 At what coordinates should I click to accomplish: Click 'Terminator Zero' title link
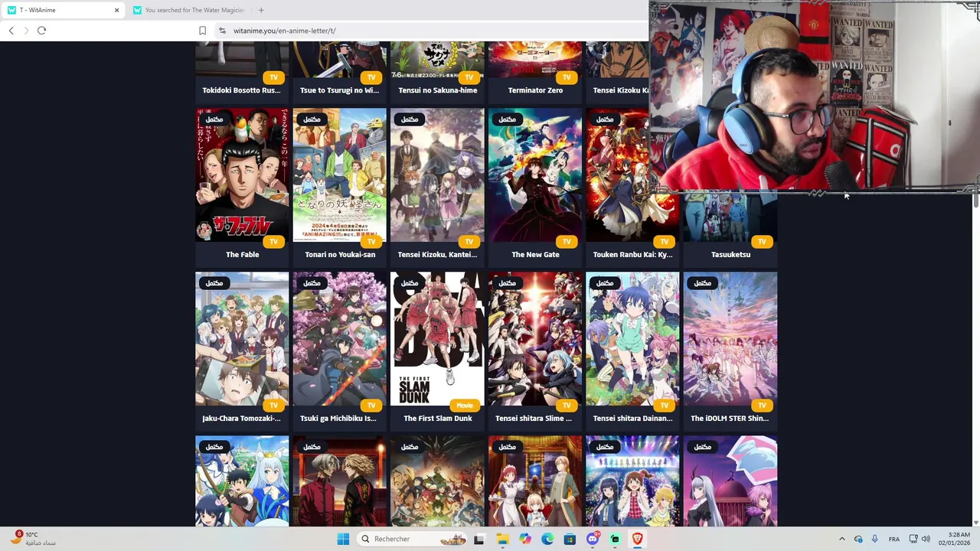coord(535,90)
